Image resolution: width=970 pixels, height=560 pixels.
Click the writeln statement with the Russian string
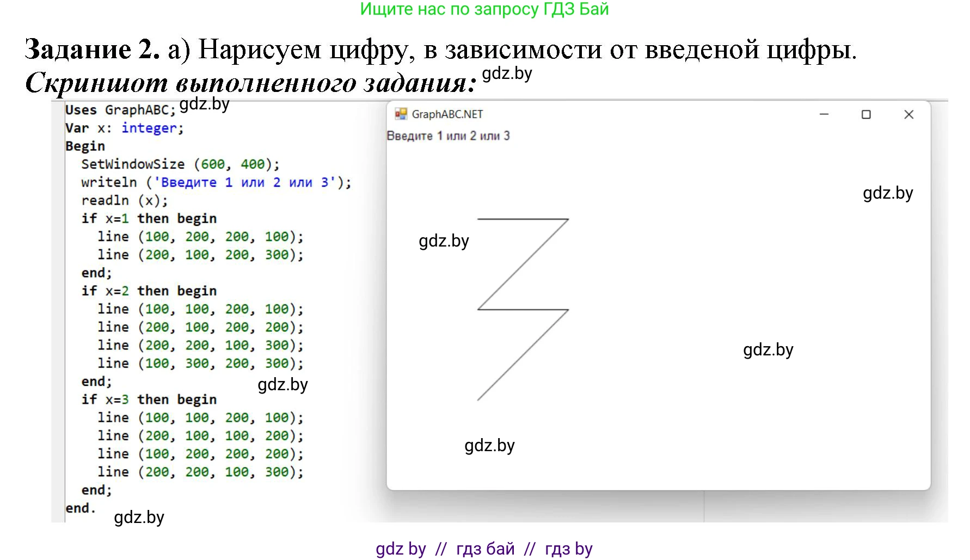point(216,182)
